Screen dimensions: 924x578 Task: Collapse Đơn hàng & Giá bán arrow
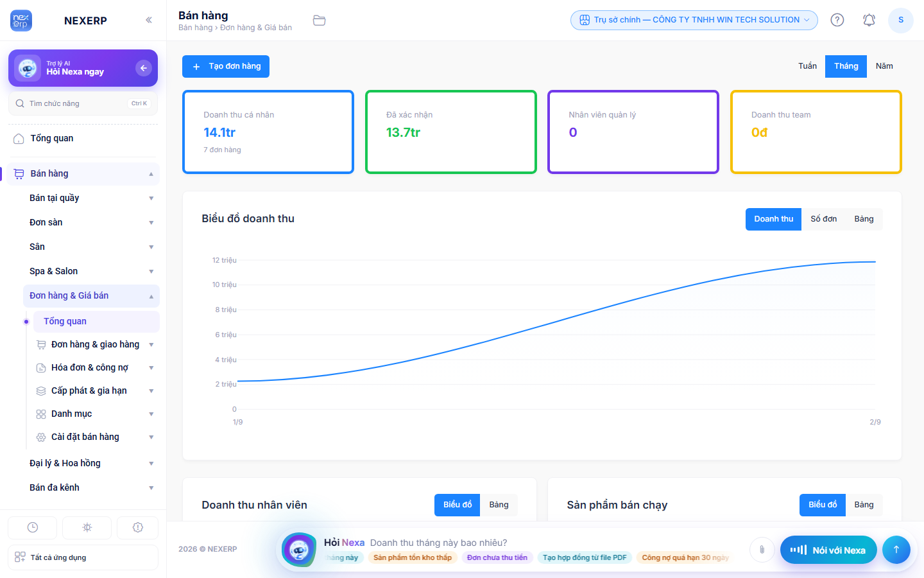tap(151, 296)
